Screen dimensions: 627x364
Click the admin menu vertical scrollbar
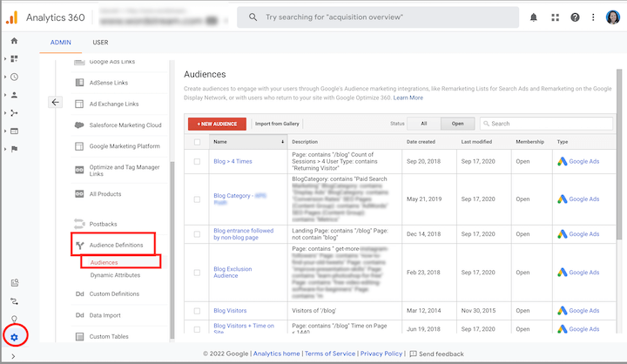tap(172, 250)
